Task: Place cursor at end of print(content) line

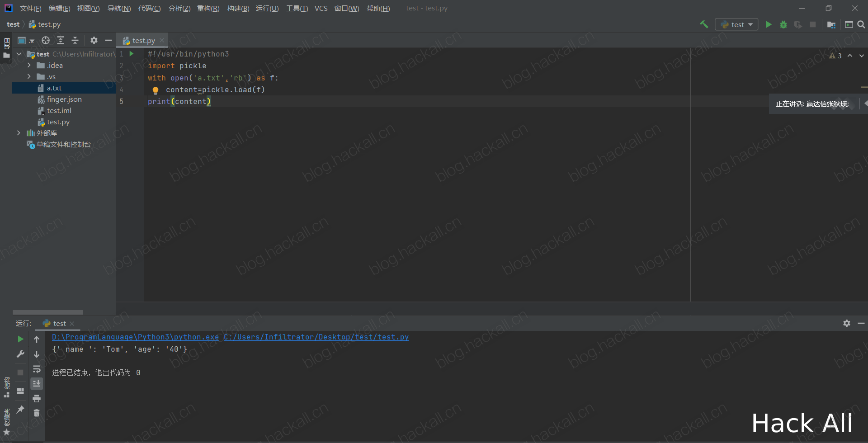Action: coord(212,102)
